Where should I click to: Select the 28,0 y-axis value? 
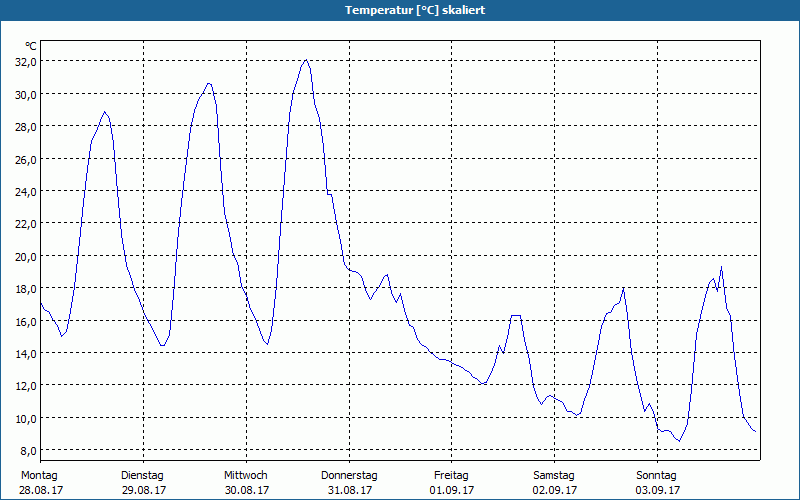click(x=25, y=127)
